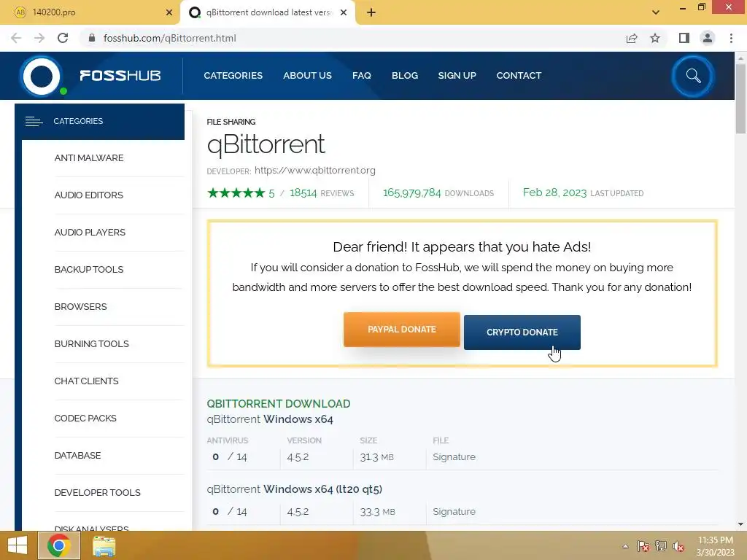Open a new tab with the plus button
This screenshot has width=747, height=560.
[371, 13]
